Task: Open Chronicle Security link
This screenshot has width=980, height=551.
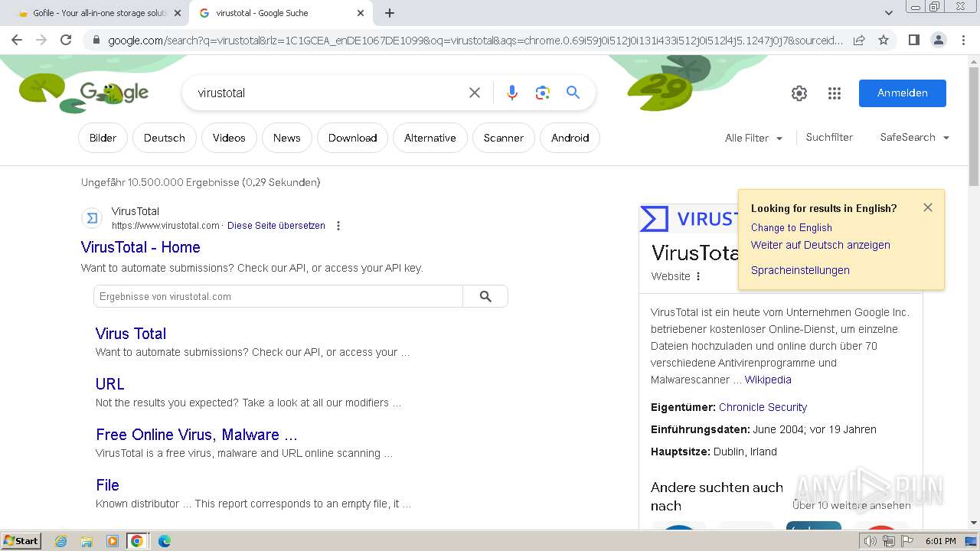Action: click(763, 407)
